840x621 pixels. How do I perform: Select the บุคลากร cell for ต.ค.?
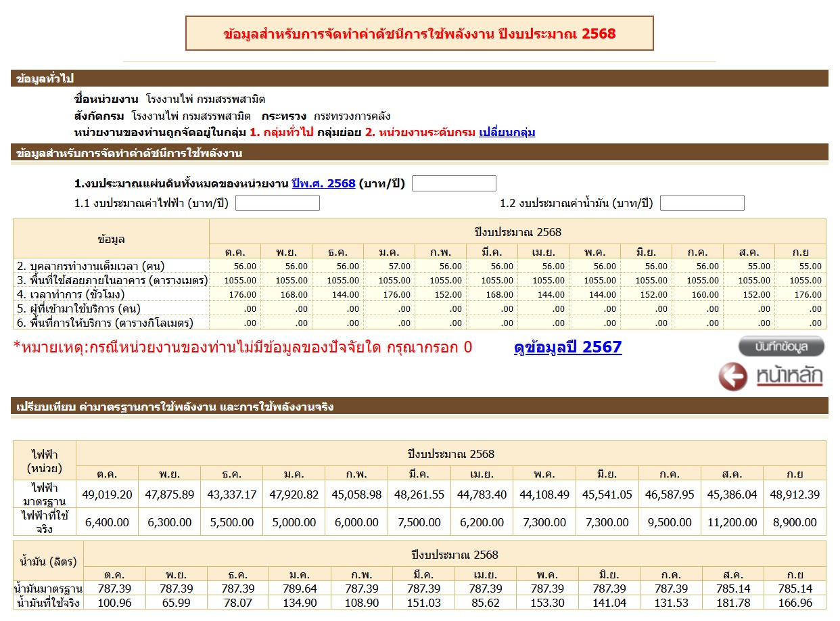[235, 266]
